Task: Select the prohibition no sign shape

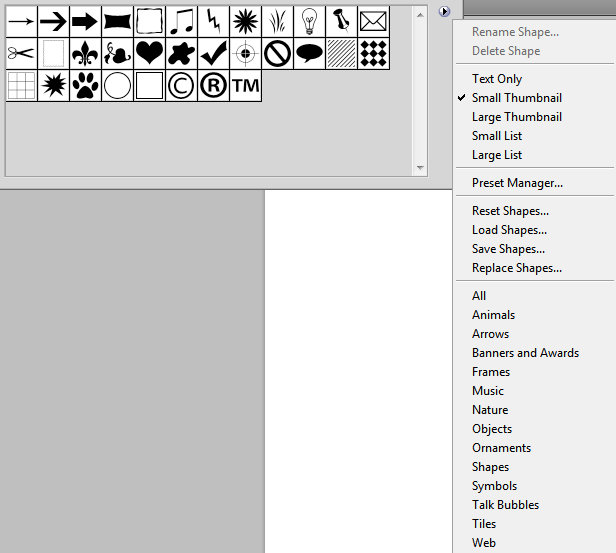Action: click(x=277, y=53)
